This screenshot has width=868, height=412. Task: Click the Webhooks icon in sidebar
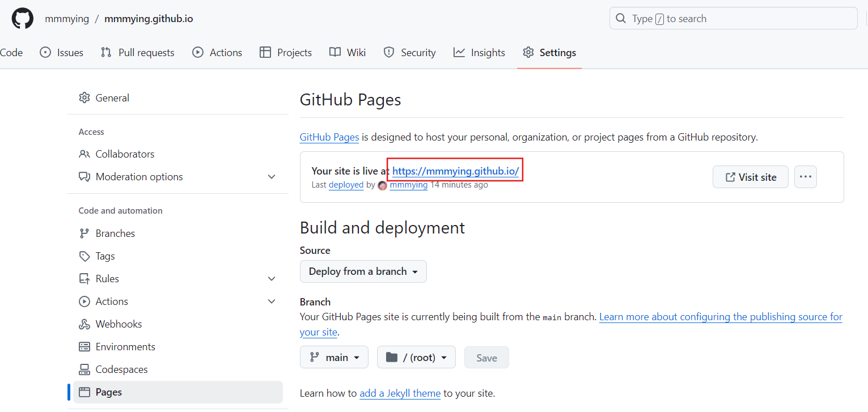point(84,324)
